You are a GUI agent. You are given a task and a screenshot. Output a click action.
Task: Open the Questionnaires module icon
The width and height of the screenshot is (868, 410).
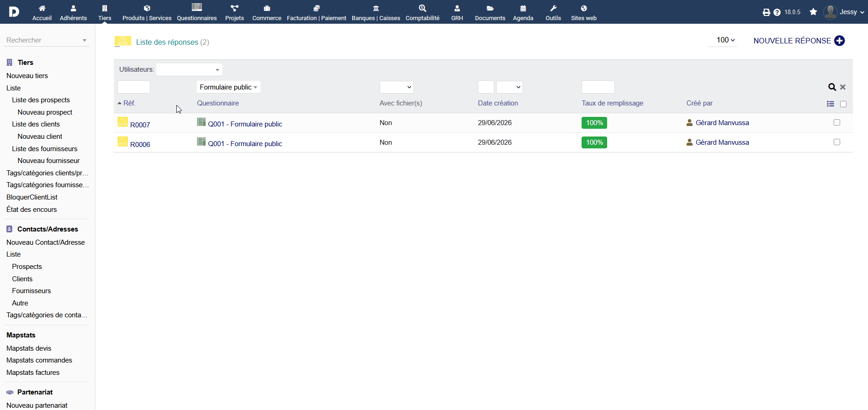click(197, 7)
